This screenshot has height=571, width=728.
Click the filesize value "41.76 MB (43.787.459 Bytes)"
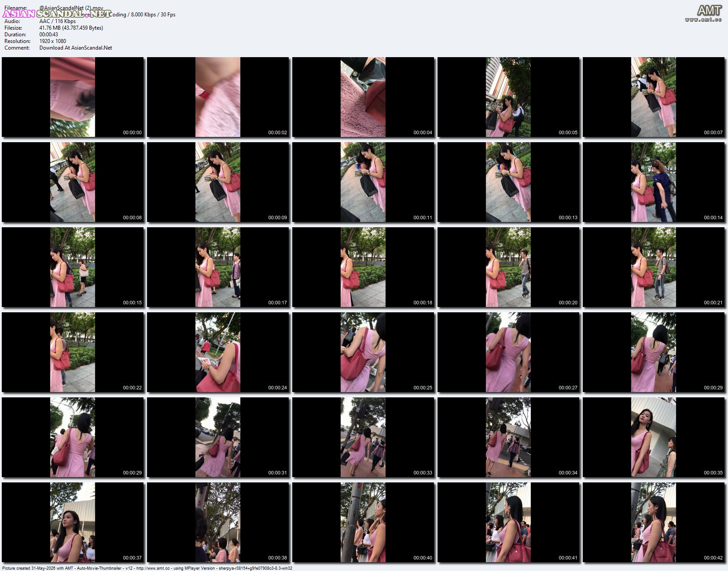coord(71,28)
